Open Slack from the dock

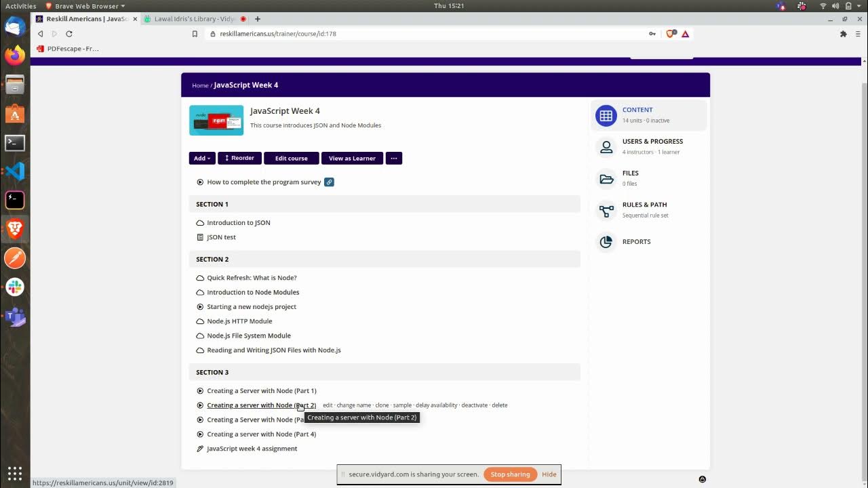point(15,287)
